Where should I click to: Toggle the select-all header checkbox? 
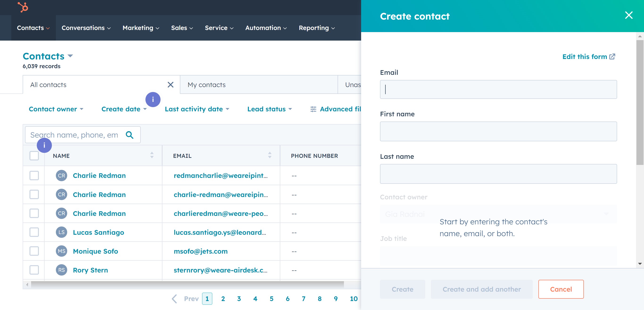pyautogui.click(x=34, y=156)
